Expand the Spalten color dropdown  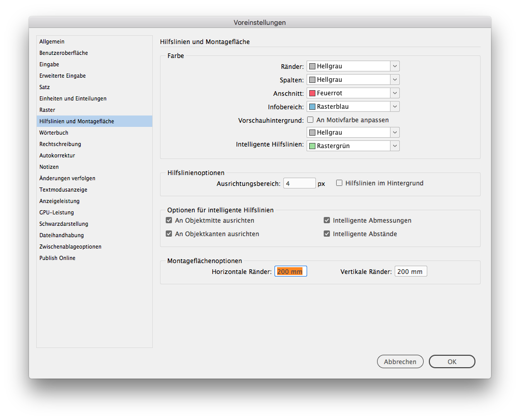tap(395, 80)
